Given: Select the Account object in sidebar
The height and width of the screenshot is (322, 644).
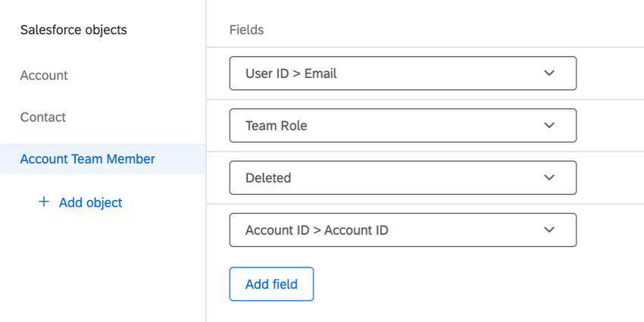Looking at the screenshot, I should 44,76.
